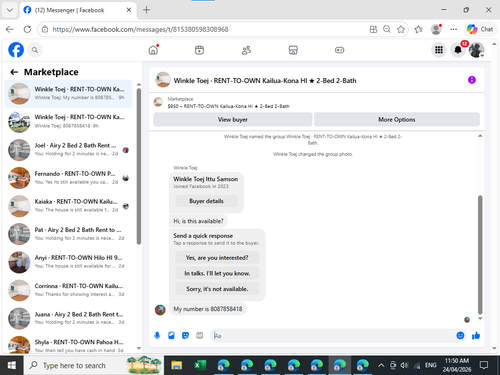Open Shyla - RENT-TO-OWN Pahoa conversation
The width and height of the screenshot is (500, 375).
pos(69,345)
